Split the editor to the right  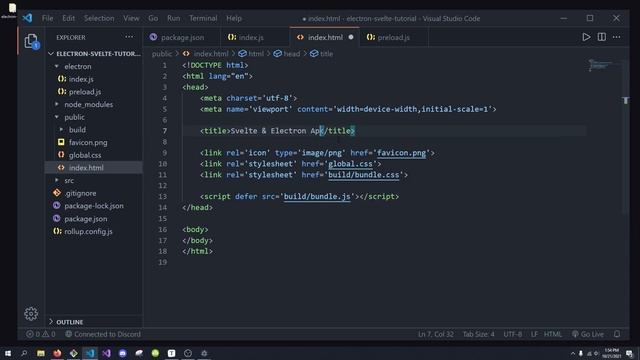pyautogui.click(x=602, y=37)
